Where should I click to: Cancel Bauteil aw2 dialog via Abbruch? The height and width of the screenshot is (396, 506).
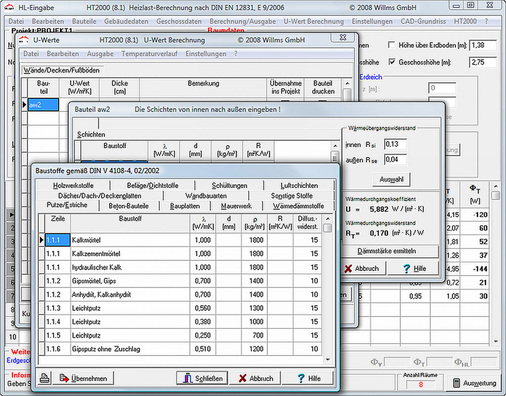pos(364,268)
